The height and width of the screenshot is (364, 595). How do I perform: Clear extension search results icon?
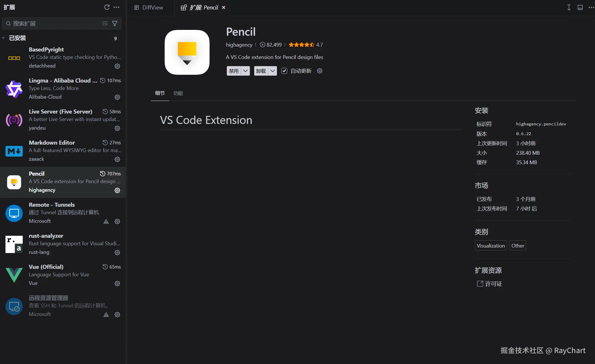(105, 24)
